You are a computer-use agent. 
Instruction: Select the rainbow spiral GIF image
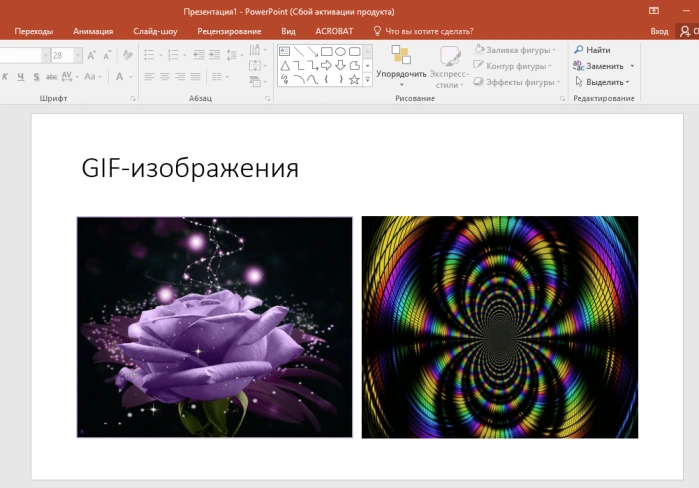(x=500, y=327)
